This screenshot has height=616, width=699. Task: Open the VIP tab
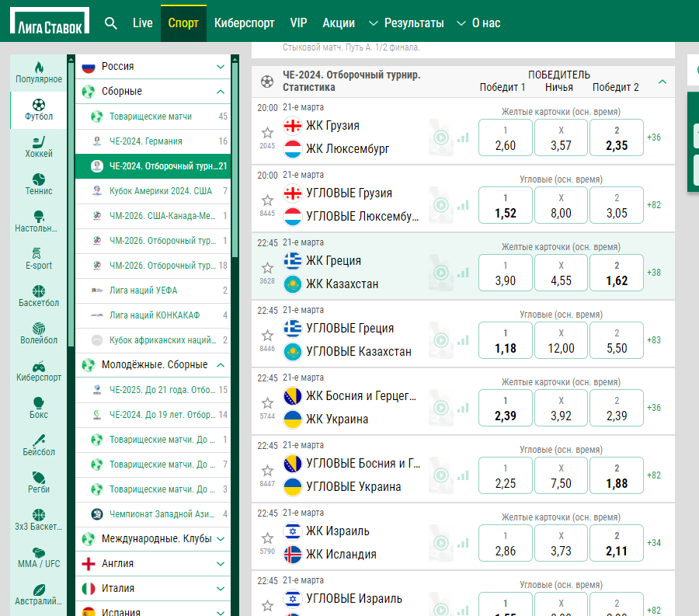tap(298, 23)
